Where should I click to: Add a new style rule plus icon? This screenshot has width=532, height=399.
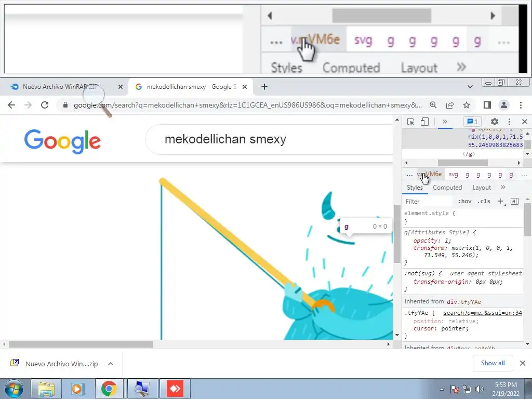(501, 201)
